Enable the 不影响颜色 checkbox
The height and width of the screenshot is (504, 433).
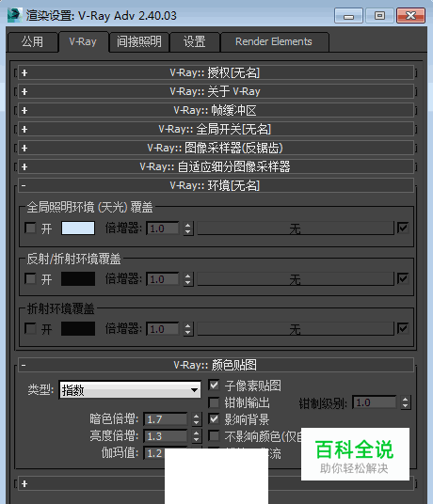[214, 436]
